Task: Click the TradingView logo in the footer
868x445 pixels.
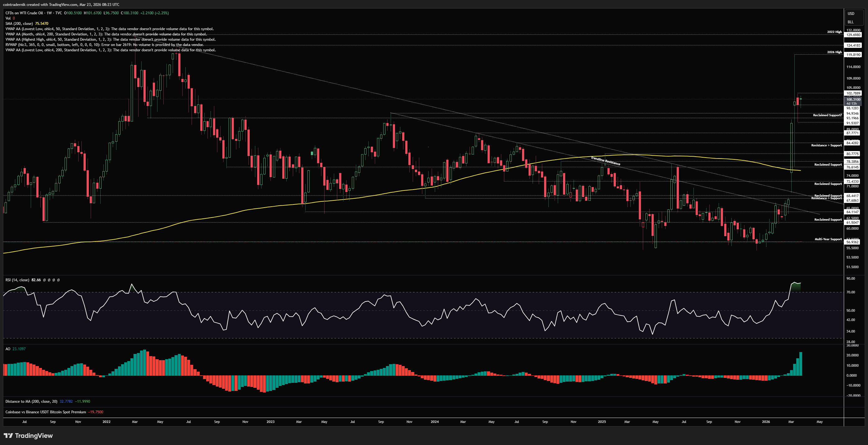Action: click(28, 436)
